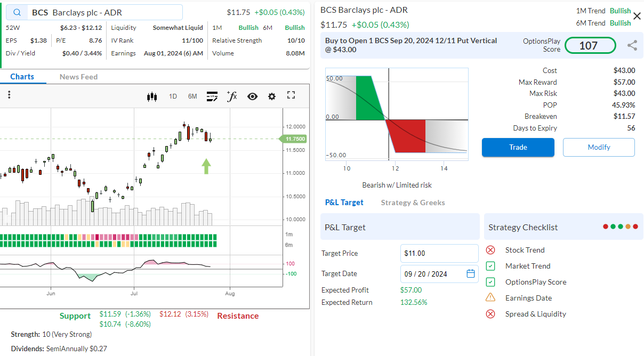Screen dimensions: 644x356
Task: Switch to the News Feed tab
Action: pos(78,77)
